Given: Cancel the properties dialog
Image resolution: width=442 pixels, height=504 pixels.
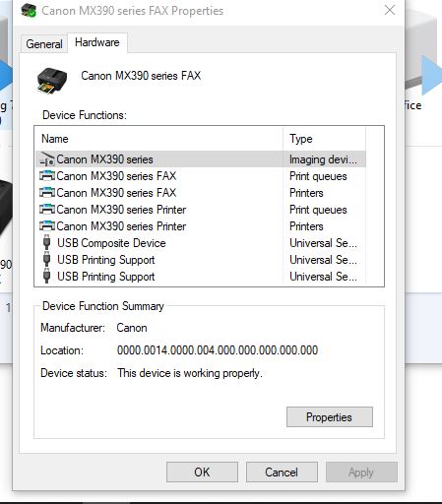Looking at the screenshot, I should [x=282, y=472].
